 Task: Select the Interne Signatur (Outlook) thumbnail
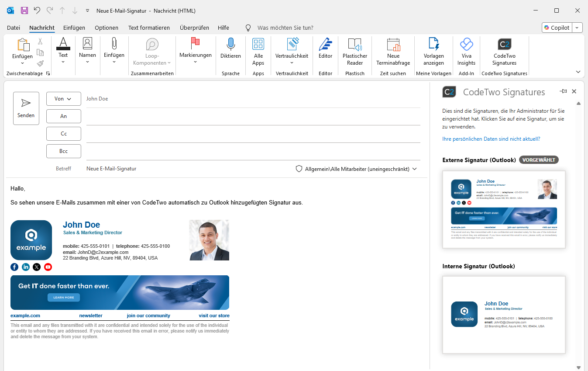coord(504,315)
